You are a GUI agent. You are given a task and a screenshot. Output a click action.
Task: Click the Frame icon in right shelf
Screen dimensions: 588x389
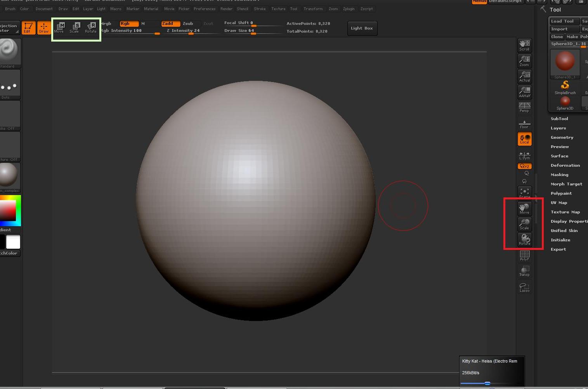tap(524, 192)
